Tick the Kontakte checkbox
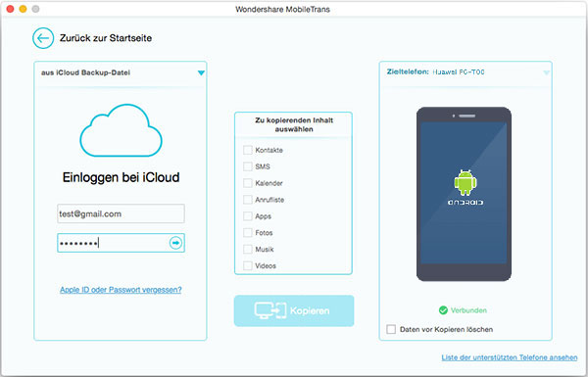588x377 pixels. coord(248,150)
